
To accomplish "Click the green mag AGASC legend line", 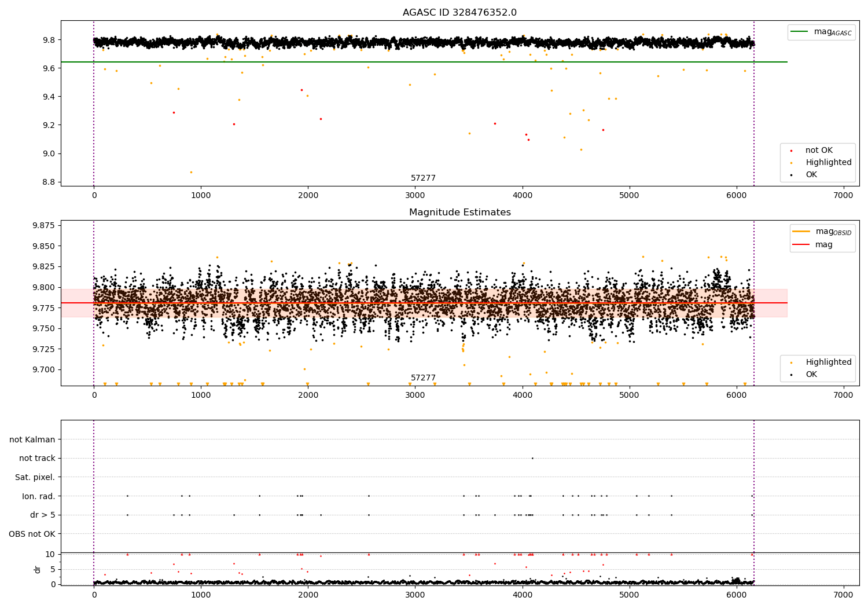I will click(800, 32).
